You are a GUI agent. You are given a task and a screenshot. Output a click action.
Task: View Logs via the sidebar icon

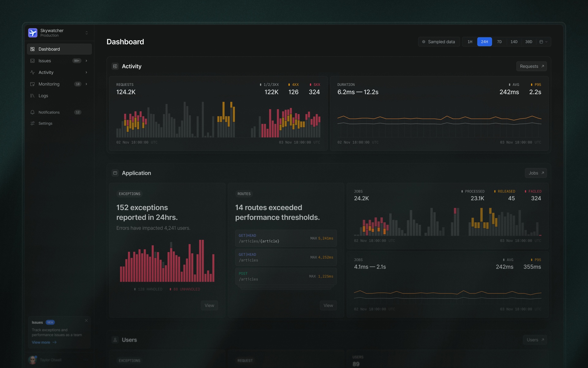[33, 96]
